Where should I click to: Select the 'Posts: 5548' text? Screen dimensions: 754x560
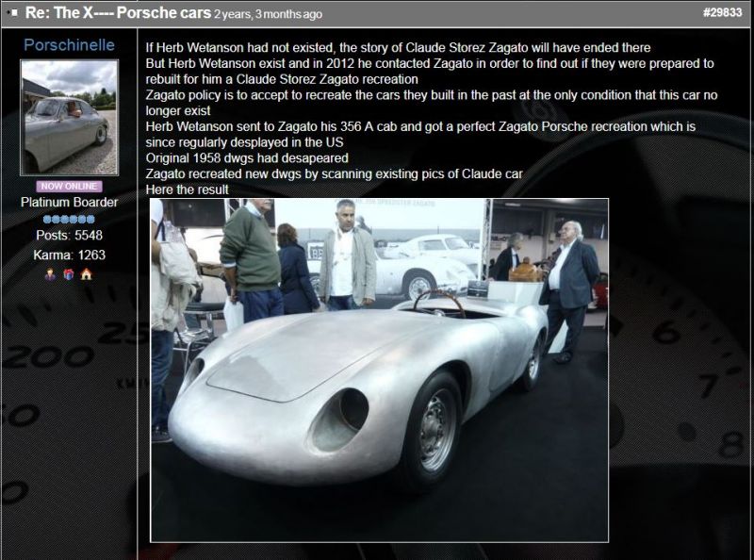69,236
